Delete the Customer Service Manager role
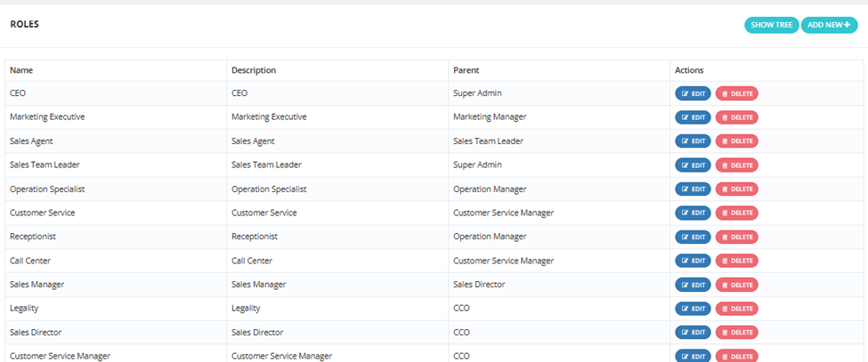Viewport: 868px width, 362px height. (x=737, y=356)
